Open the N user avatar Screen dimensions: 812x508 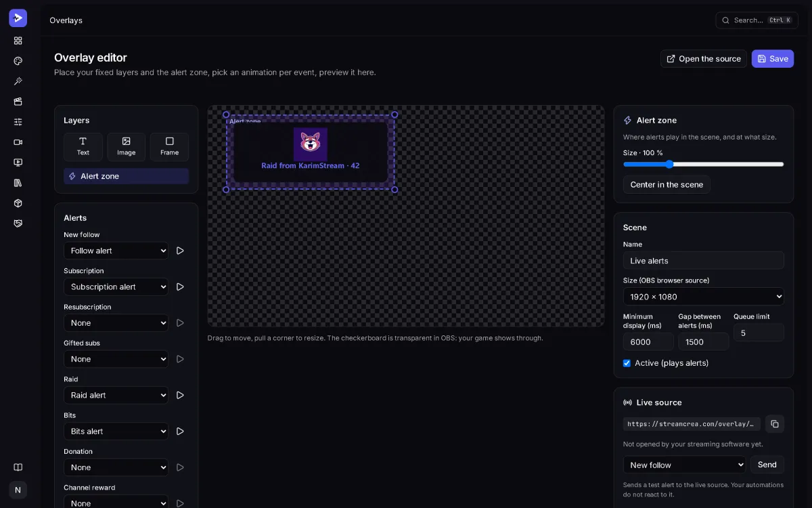[x=18, y=490]
